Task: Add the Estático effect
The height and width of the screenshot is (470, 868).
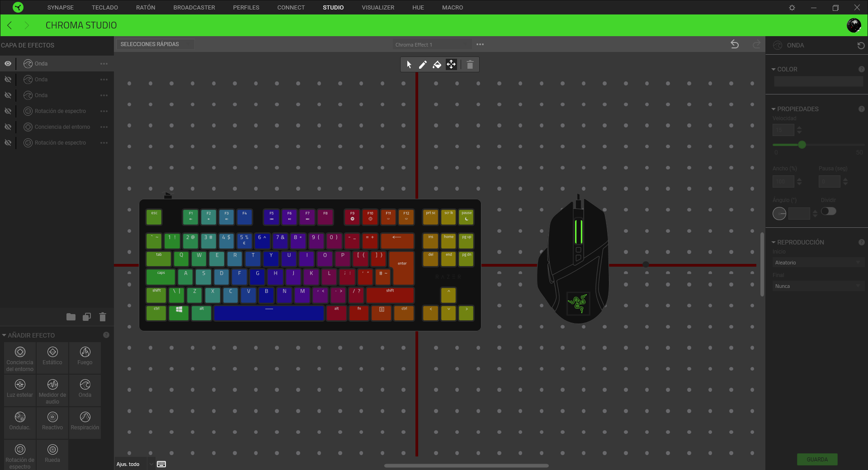Action: 52,358
